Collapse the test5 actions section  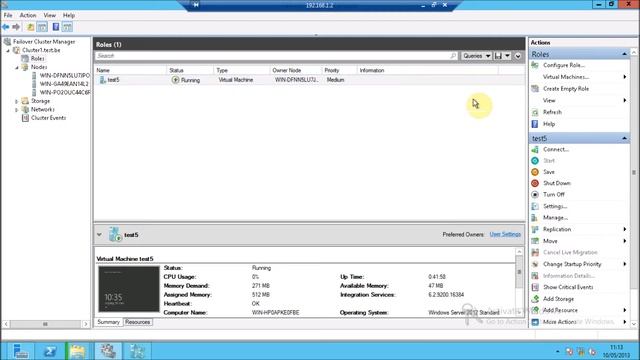(x=624, y=139)
